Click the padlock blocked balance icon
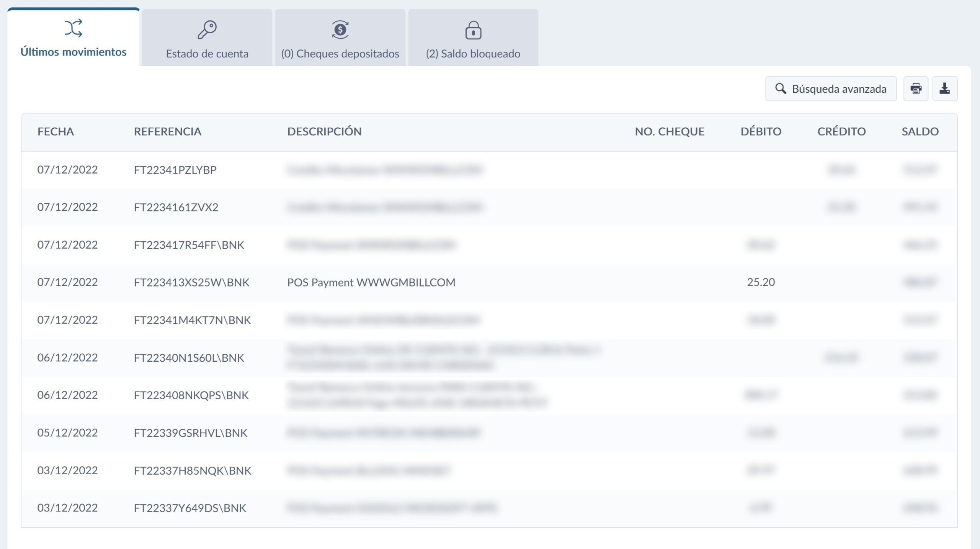Image resolution: width=980 pixels, height=549 pixels. coord(473,30)
